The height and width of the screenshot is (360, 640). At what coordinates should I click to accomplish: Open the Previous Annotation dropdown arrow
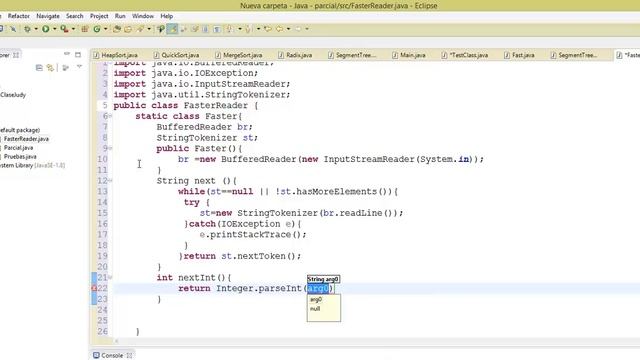click(x=258, y=29)
